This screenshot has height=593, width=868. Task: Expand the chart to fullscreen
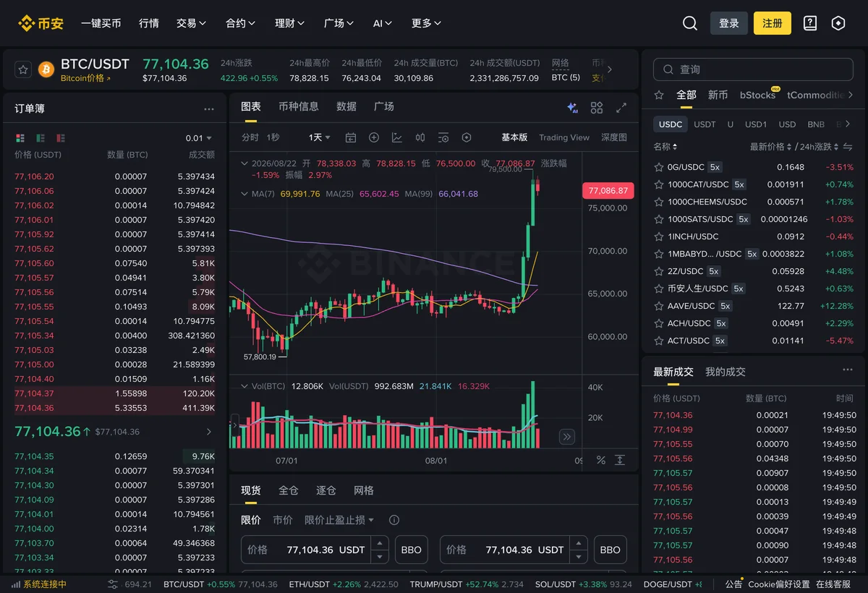[621, 108]
